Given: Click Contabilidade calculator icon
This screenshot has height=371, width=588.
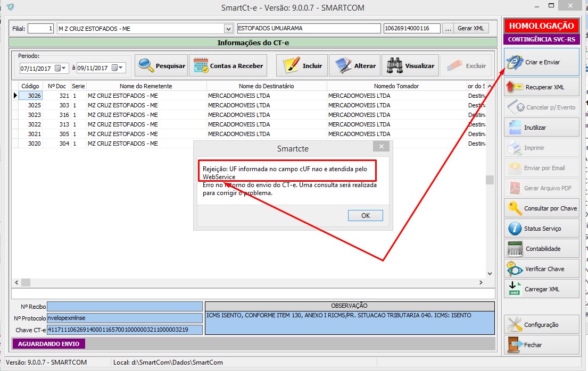Looking at the screenshot, I should pyautogui.click(x=515, y=248).
